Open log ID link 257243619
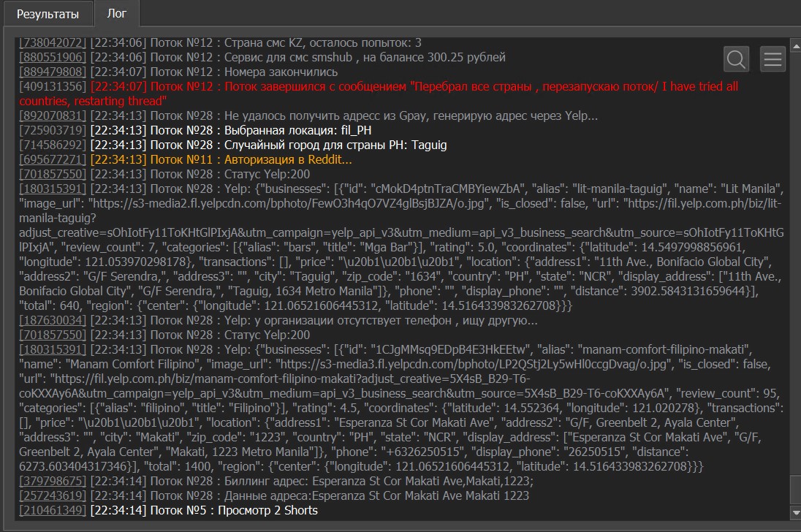 [x=53, y=495]
